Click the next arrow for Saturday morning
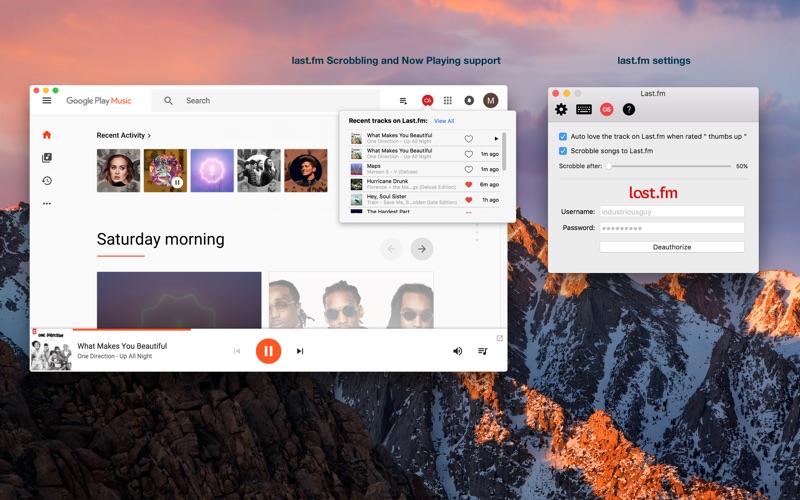The height and width of the screenshot is (500, 800). click(422, 249)
